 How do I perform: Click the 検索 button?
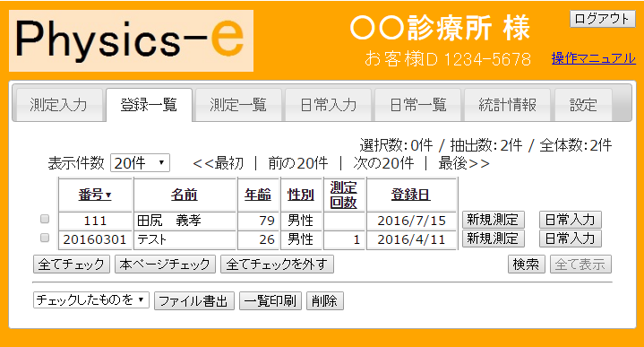click(x=526, y=264)
